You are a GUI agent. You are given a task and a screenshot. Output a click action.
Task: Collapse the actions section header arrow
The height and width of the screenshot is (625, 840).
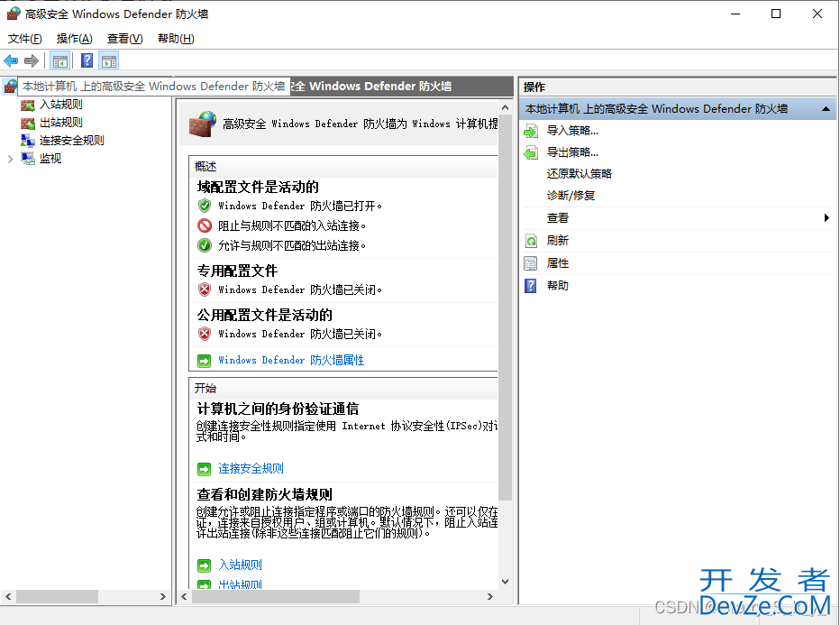point(826,109)
